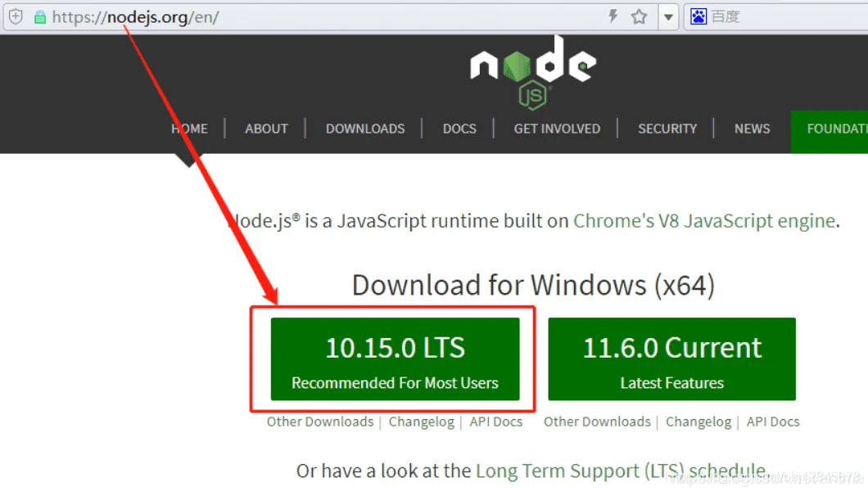Viewport: 868px width, 492px height.
Task: Open the DOCS nav item
Action: (459, 129)
